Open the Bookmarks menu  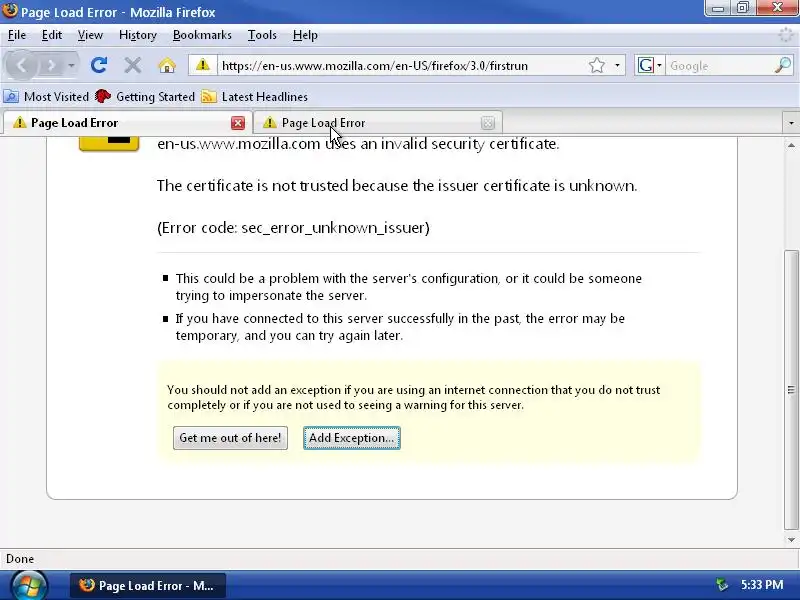202,35
